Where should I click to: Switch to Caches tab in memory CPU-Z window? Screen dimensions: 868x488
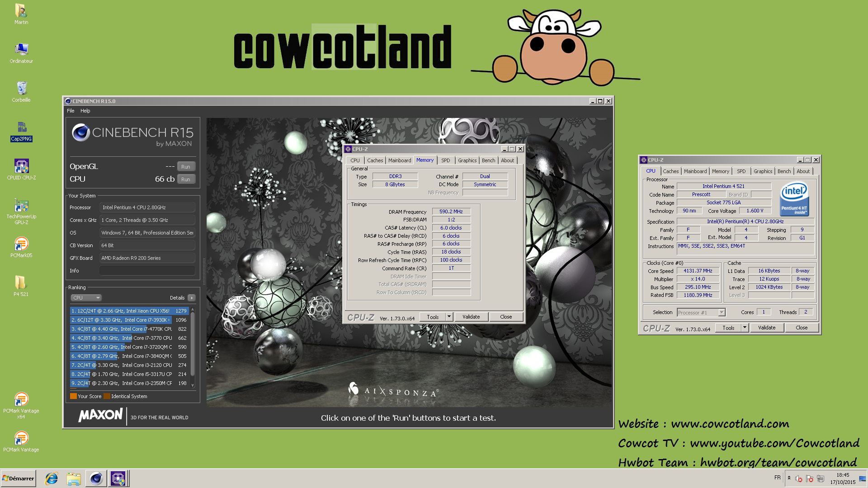pyautogui.click(x=375, y=160)
